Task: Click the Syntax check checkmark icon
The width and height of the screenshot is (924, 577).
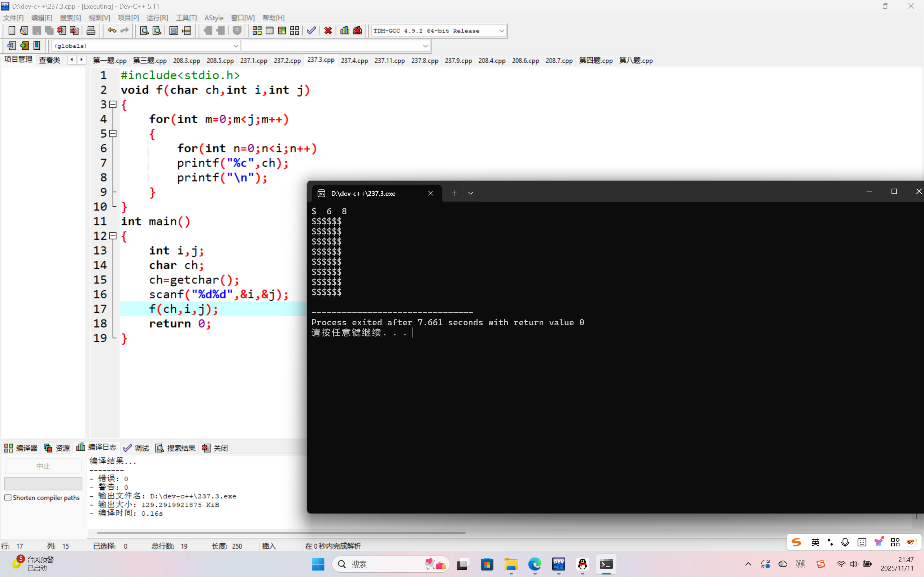Action: click(x=311, y=31)
